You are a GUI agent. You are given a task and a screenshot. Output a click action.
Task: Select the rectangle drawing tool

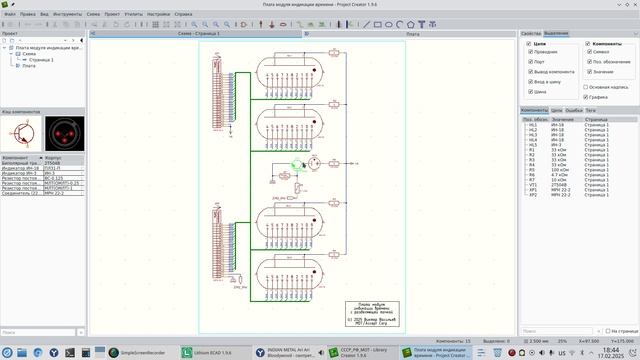pos(378,24)
